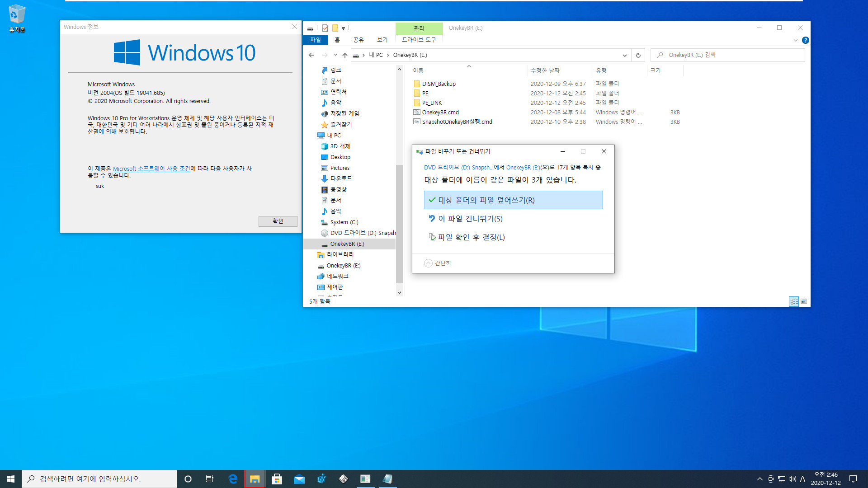This screenshot has width=868, height=488.
Task: Open the 보기 ribbon tab
Action: click(382, 40)
